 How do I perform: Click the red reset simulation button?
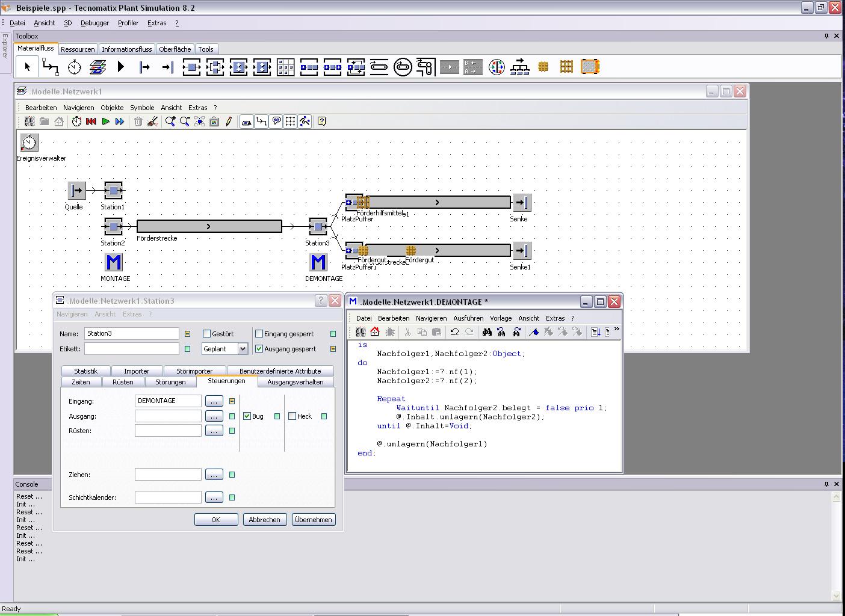[x=91, y=122]
